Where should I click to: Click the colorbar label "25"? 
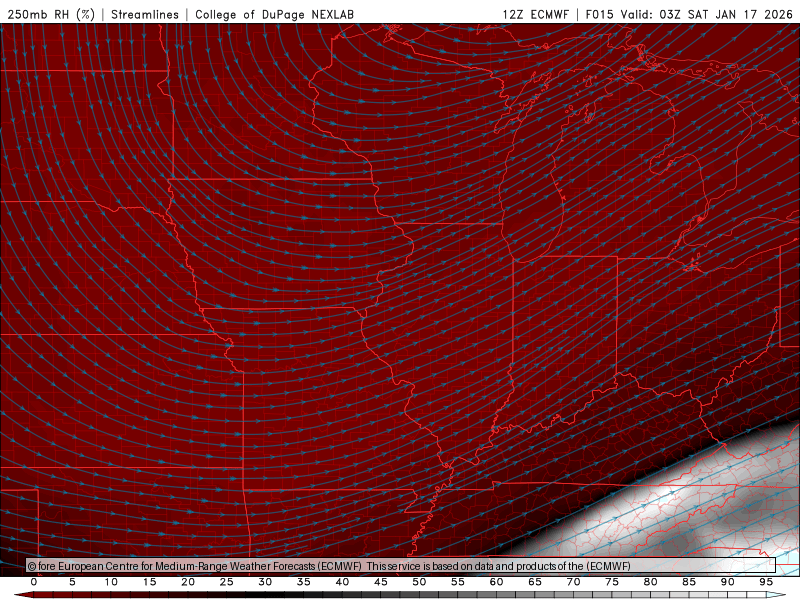point(227,582)
